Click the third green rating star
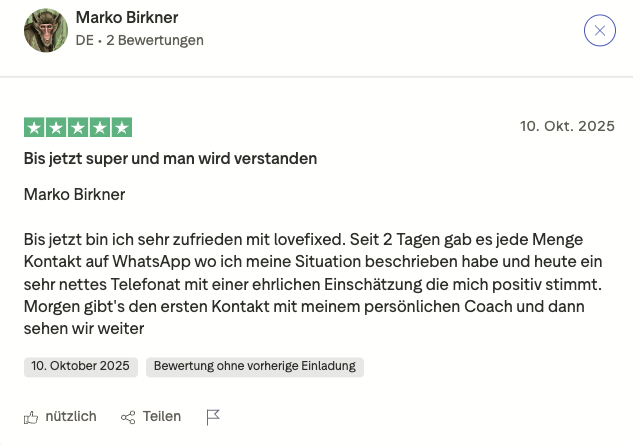Screen dimensions: 633x444 click(78, 127)
